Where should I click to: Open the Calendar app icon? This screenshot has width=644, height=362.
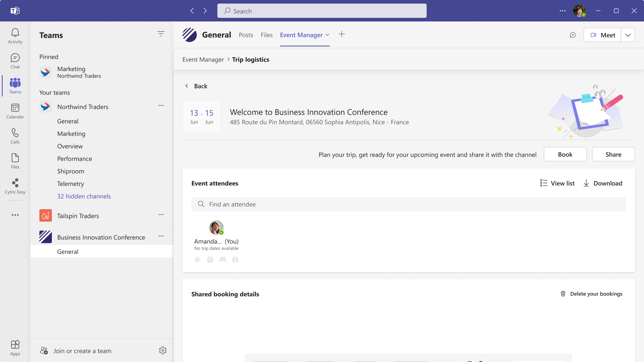[x=15, y=111]
